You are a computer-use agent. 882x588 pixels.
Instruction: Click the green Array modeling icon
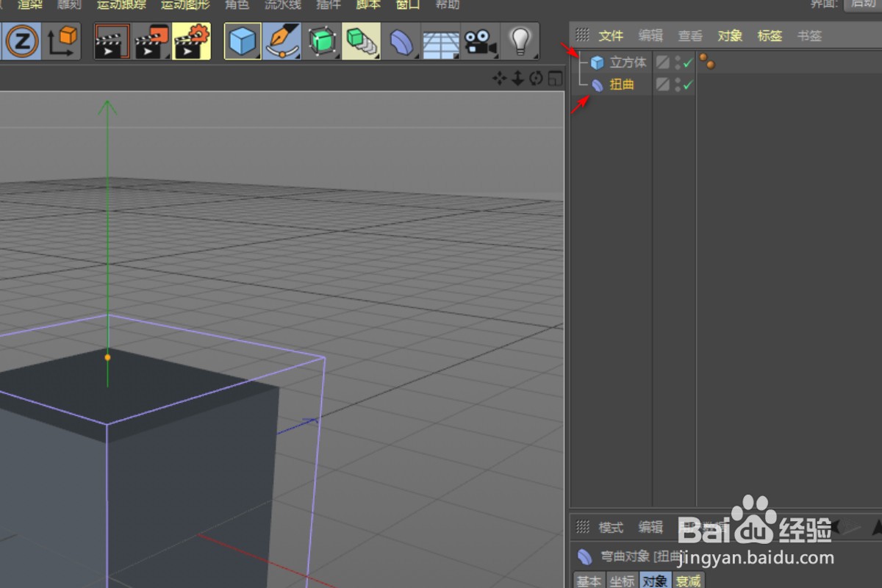tap(361, 41)
